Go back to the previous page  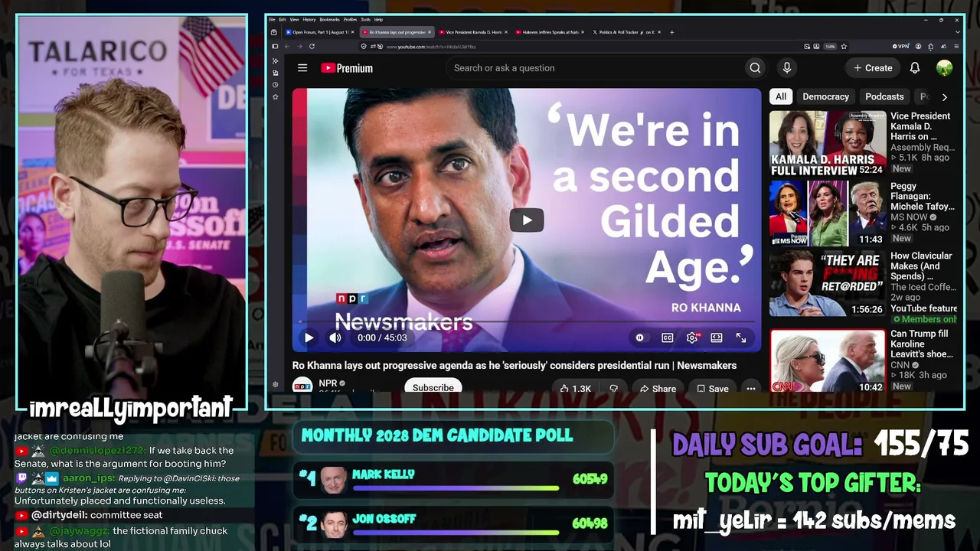(288, 47)
